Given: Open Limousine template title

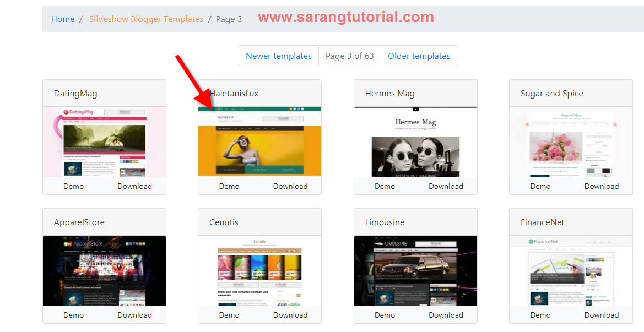Looking at the screenshot, I should pos(385,222).
